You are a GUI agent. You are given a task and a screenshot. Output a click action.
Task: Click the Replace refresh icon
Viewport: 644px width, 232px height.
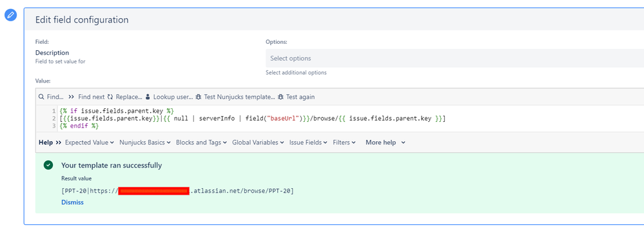point(110,97)
